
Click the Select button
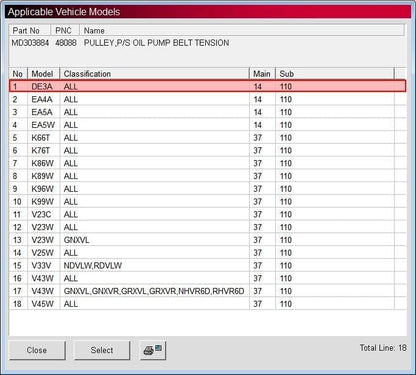(x=102, y=350)
